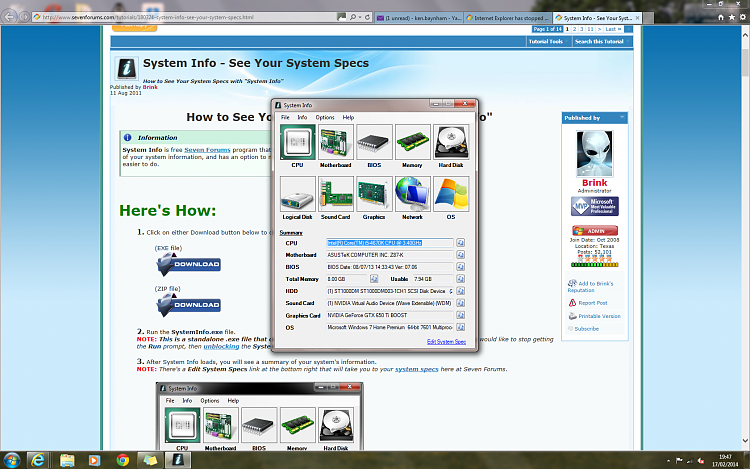750x469 pixels.
Task: Open Google Chrome from the taskbar
Action: pos(123,460)
